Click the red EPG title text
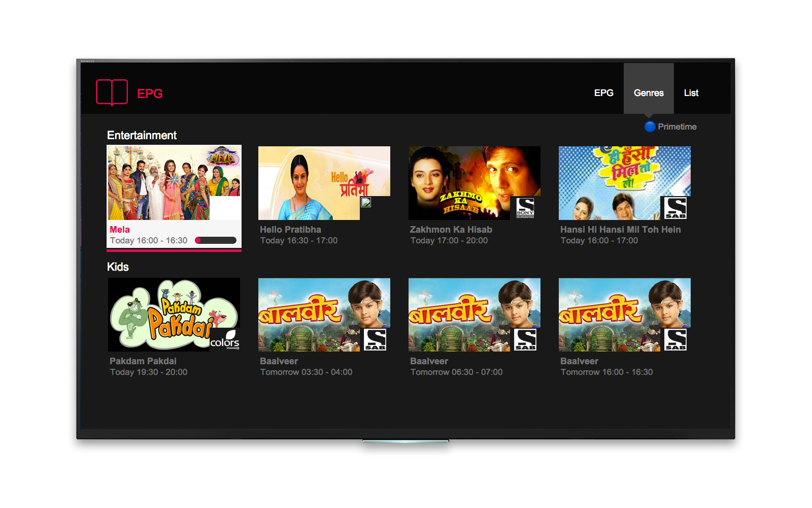Screen dimensions: 812x508 tap(150, 93)
